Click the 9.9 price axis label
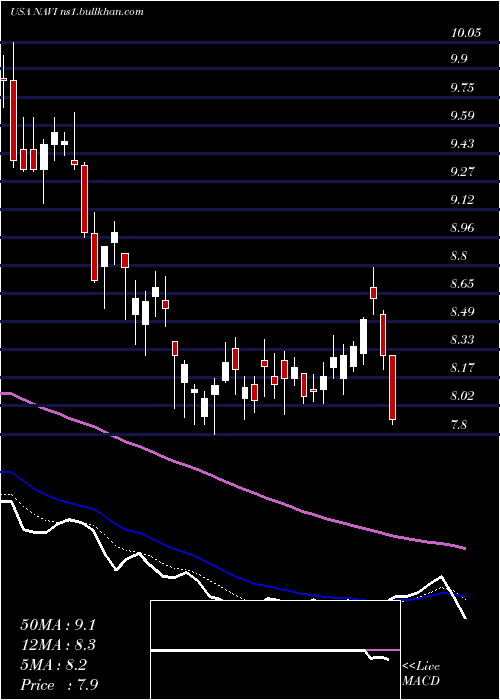This screenshot has height=700, width=500. tap(459, 59)
